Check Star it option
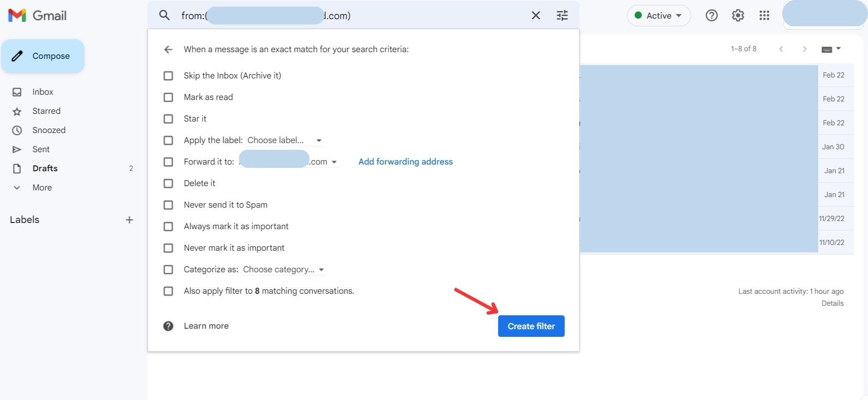868x400 pixels. click(x=168, y=119)
